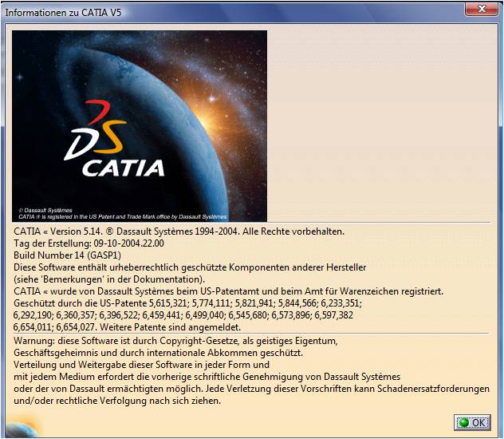The width and height of the screenshot is (504, 439).
Task: Click the 'Warnung: diese Software ist durch' line
Action: pyautogui.click(x=175, y=341)
